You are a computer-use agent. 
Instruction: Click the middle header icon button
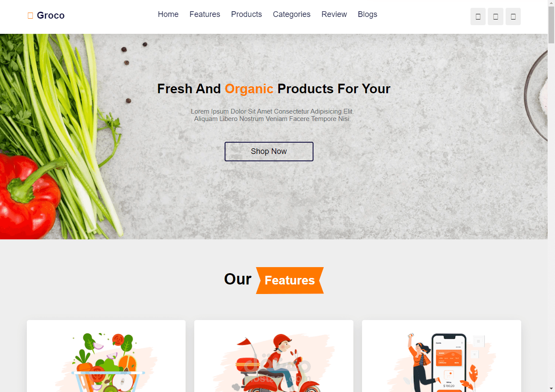pyautogui.click(x=496, y=16)
